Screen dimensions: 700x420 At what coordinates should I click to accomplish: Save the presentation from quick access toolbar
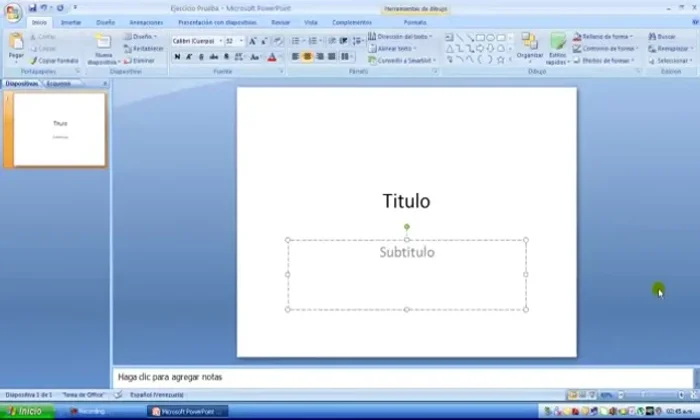(32, 7)
